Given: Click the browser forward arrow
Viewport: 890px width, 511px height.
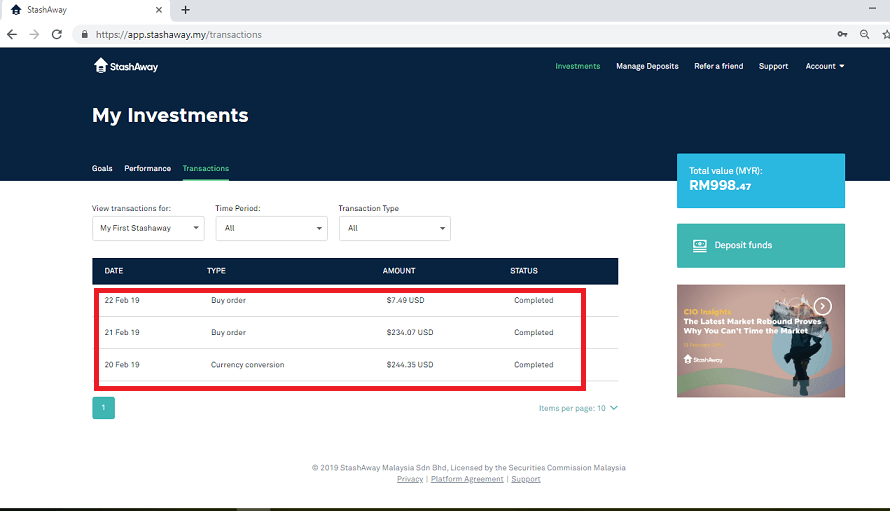Looking at the screenshot, I should (x=34, y=35).
